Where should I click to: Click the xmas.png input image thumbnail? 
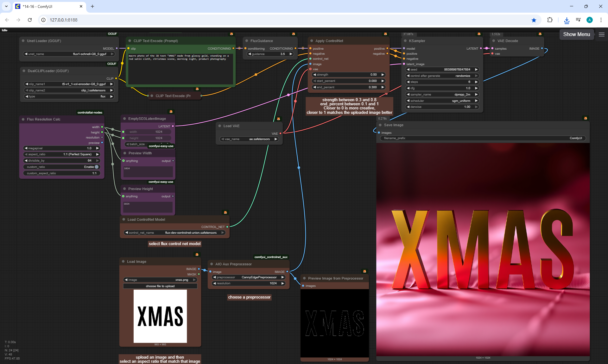[x=160, y=316]
